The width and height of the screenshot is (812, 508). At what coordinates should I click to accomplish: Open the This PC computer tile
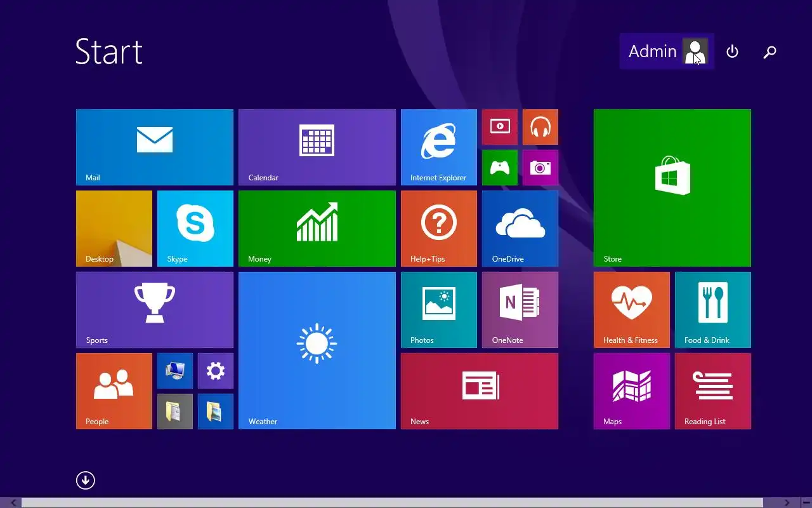click(x=175, y=371)
